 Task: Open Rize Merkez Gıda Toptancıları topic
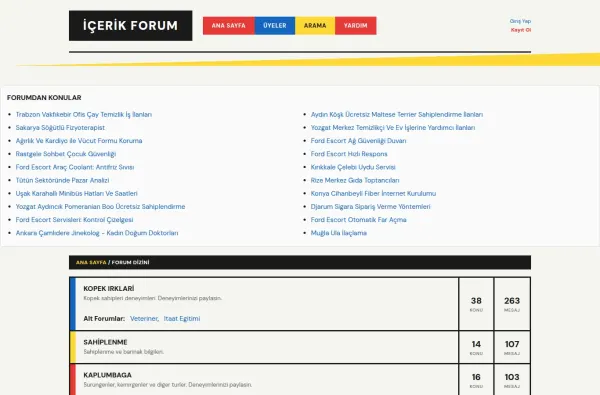355,180
